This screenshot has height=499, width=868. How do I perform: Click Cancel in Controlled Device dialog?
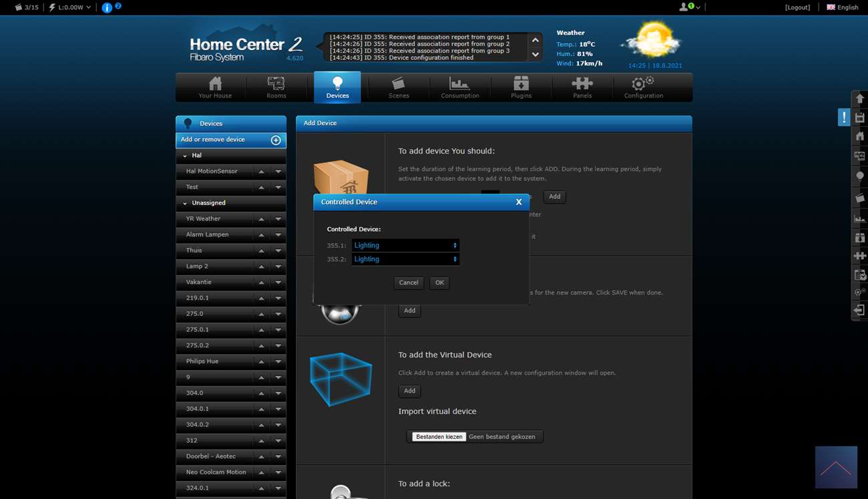pyautogui.click(x=409, y=283)
